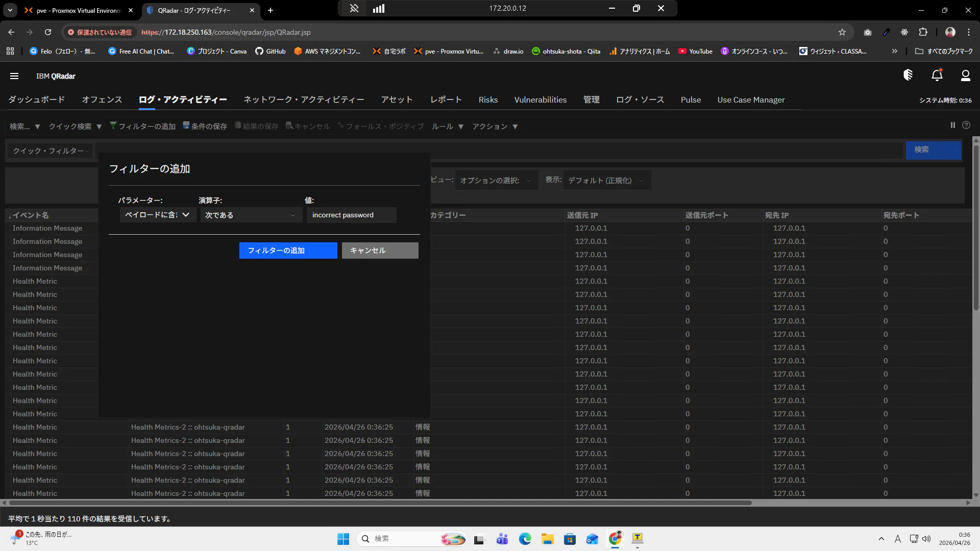Click キャンセル button in the filter dialog
This screenshot has height=551, width=980.
[x=380, y=251]
